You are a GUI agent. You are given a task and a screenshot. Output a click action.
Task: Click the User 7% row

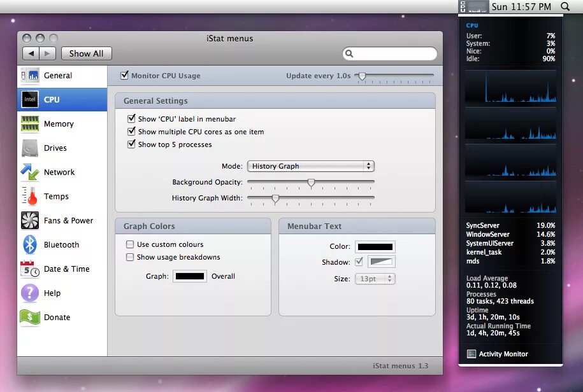click(510, 36)
